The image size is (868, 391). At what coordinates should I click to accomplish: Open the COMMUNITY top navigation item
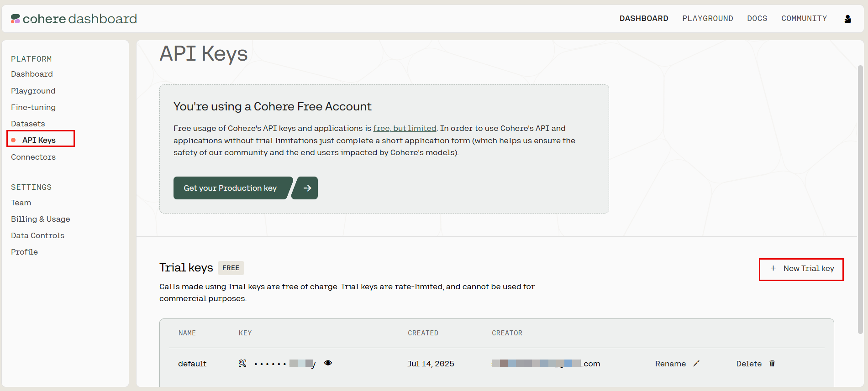click(804, 19)
